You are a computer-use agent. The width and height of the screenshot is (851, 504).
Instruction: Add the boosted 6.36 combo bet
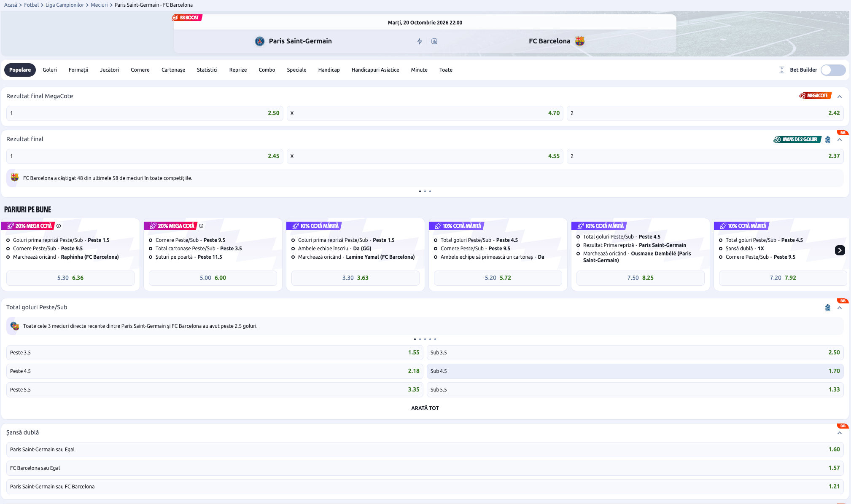tap(70, 278)
